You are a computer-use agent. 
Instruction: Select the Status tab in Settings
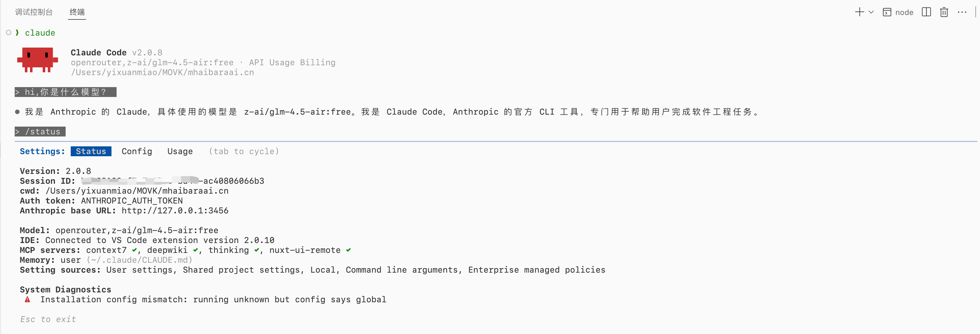pyautogui.click(x=91, y=151)
